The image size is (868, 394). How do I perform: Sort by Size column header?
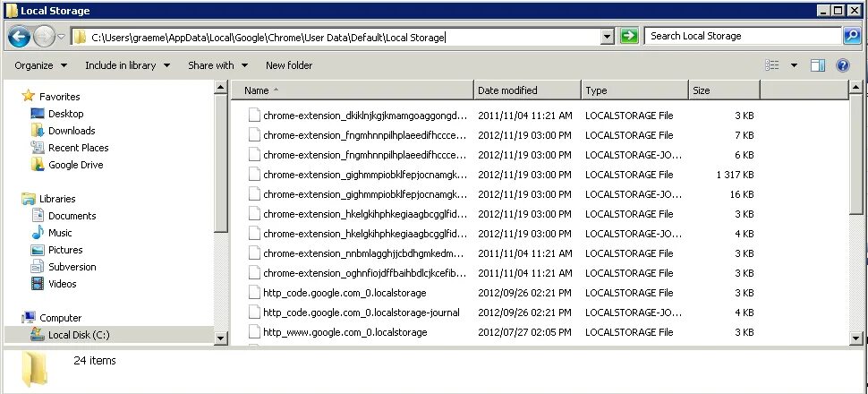(724, 90)
